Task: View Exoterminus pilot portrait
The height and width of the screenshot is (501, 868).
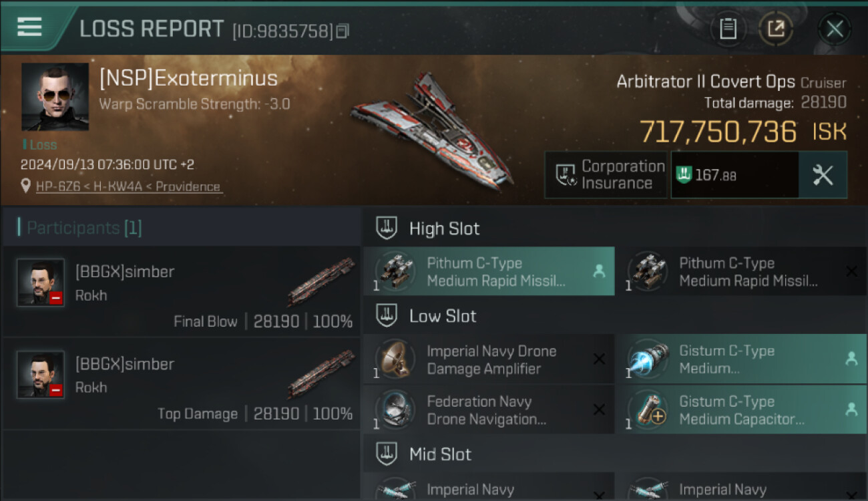Action: pyautogui.click(x=55, y=97)
